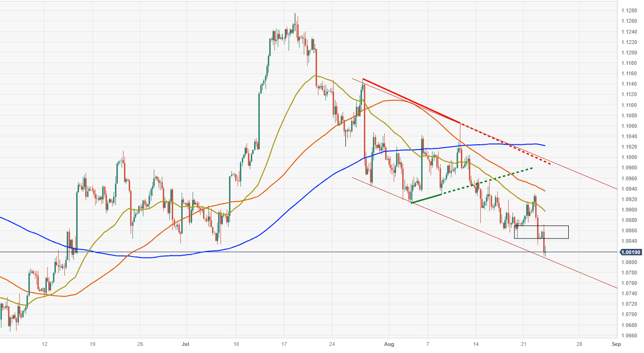Image resolution: width=644 pixels, height=353 pixels.
Task: Click the 1.1180 price axis label
Action: [630, 63]
